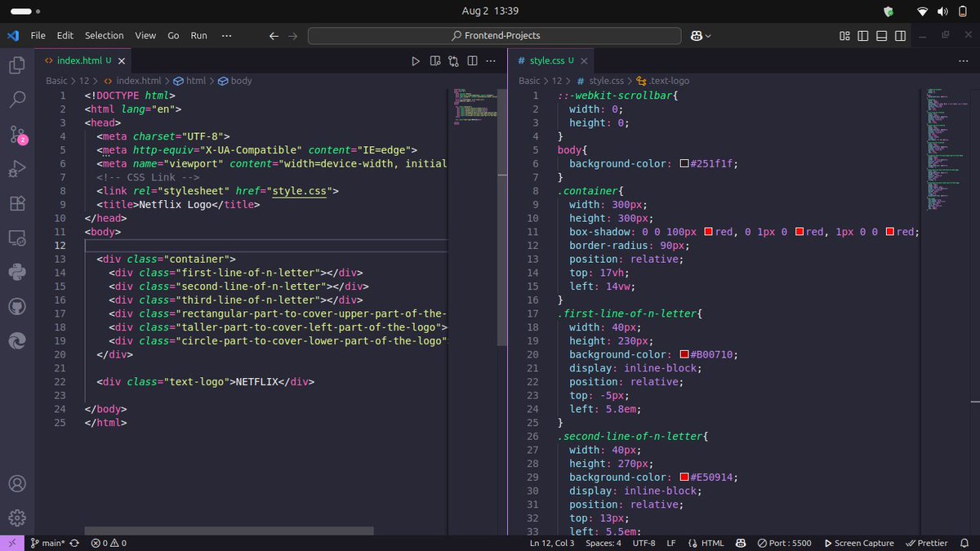Open the Python extension view
The width and height of the screenshot is (980, 551).
point(16,272)
